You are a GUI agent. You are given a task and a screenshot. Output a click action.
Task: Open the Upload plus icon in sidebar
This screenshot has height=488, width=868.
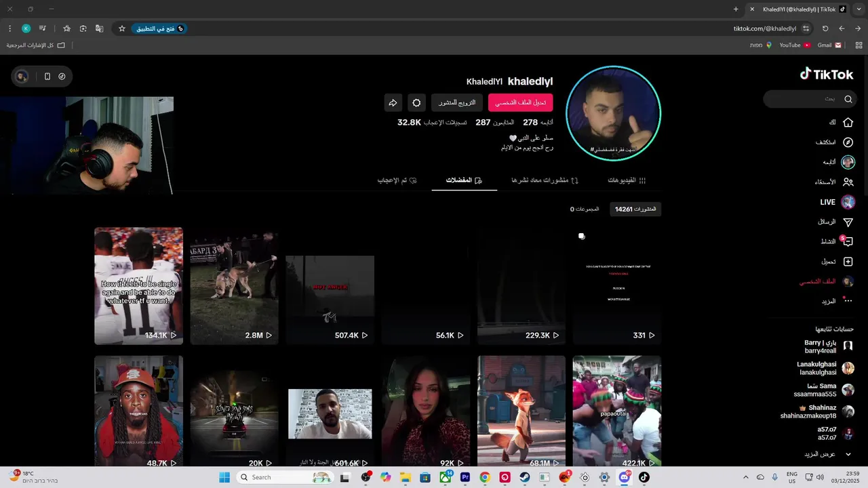click(848, 262)
